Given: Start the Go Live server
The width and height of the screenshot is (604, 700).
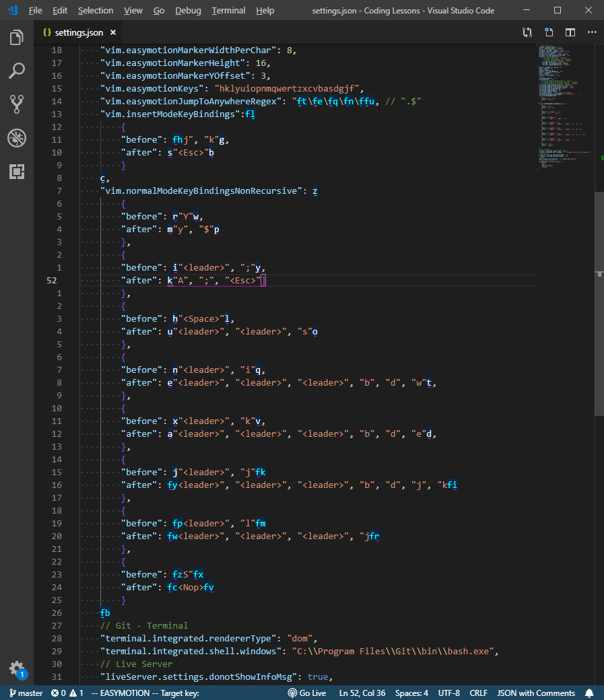Looking at the screenshot, I should point(307,693).
